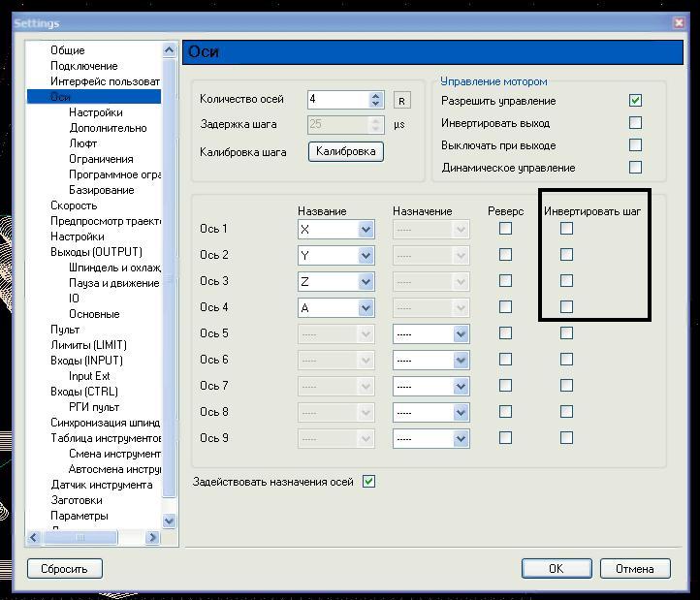
Task: Check Реверс for Ось 4
Action: click(505, 307)
